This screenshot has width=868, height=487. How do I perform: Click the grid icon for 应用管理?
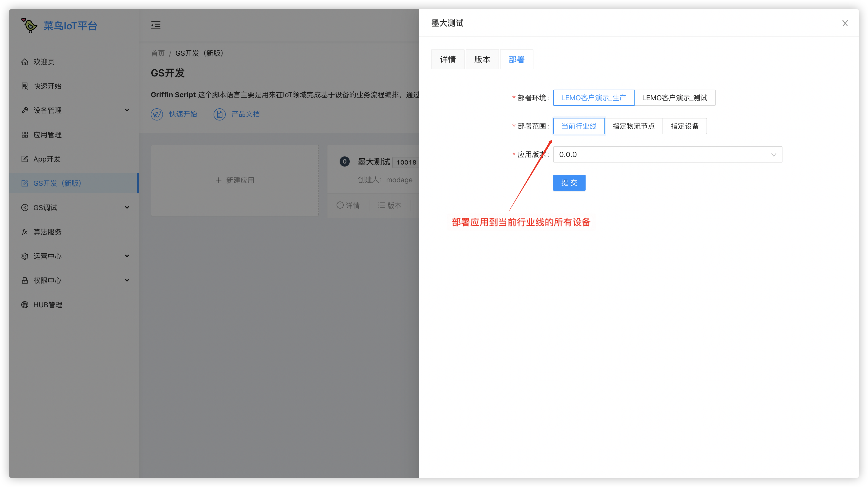tap(25, 135)
